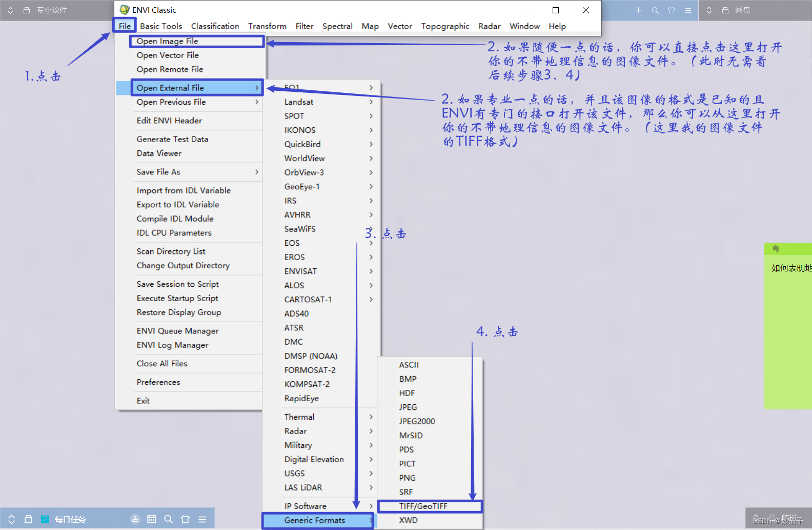
Task: Click the calendar icon in 每日任务 bar
Action: coord(152,519)
